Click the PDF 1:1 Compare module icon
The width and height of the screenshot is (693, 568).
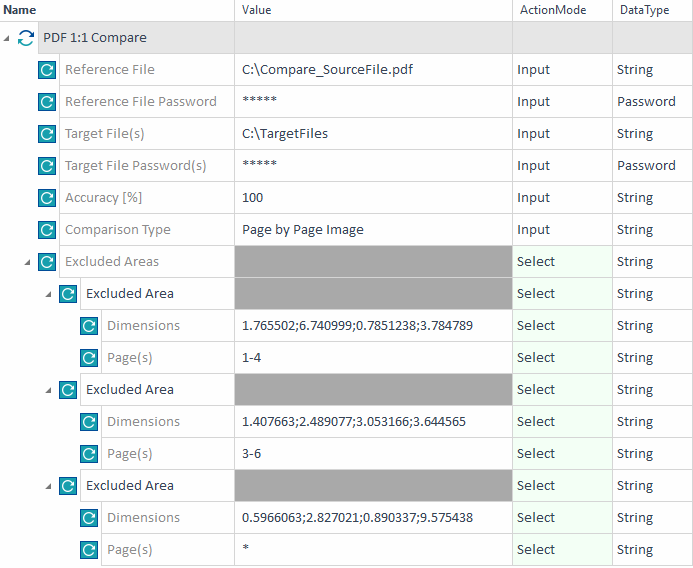point(27,38)
